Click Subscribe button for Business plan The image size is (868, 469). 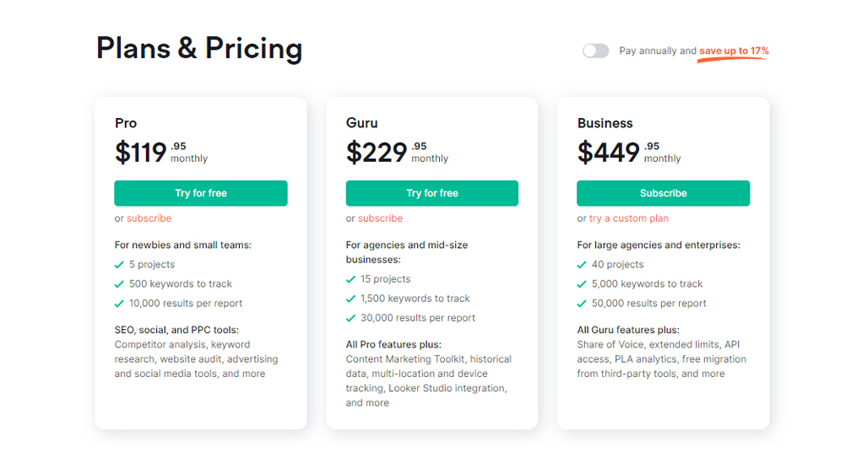click(x=663, y=193)
